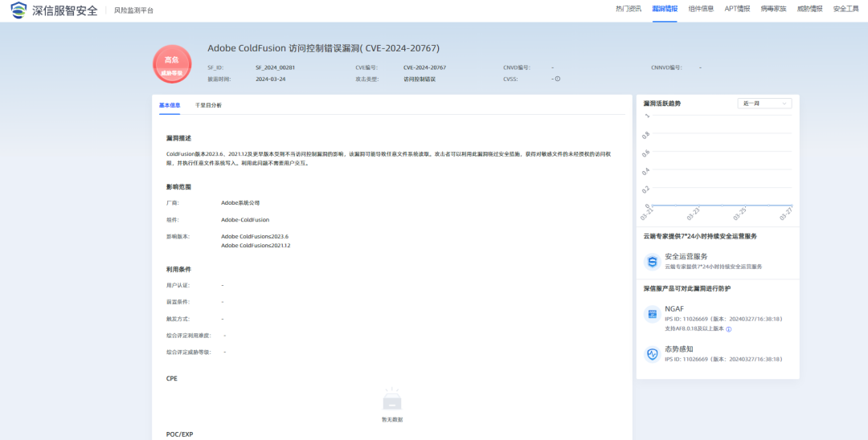Click the 漏洞活跃趋势 chart title
Viewport: 868px width, 440px height.
click(662, 104)
